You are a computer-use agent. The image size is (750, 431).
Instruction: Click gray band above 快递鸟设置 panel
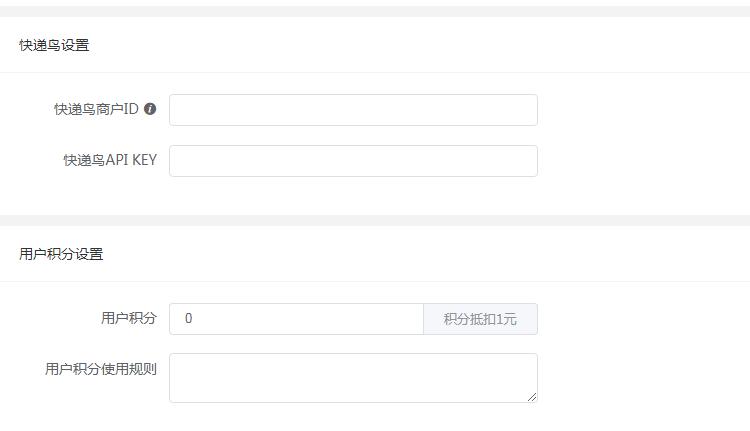click(375, 11)
